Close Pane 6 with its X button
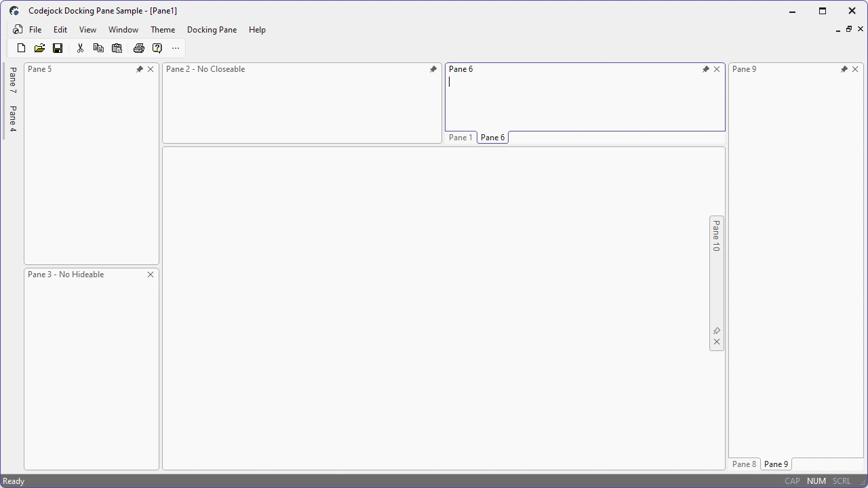Viewport: 868px width, 488px height. click(717, 69)
